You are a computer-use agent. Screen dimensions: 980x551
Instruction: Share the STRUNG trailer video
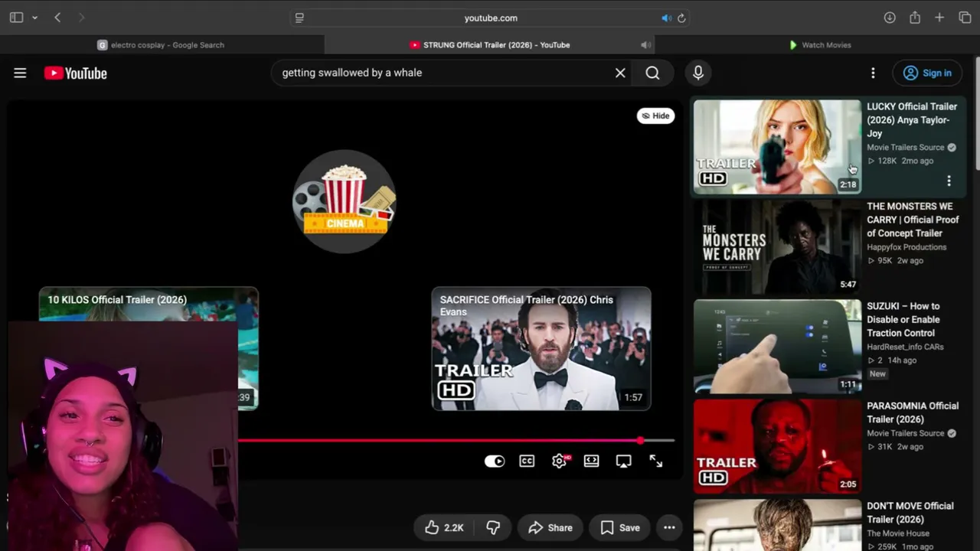point(550,527)
